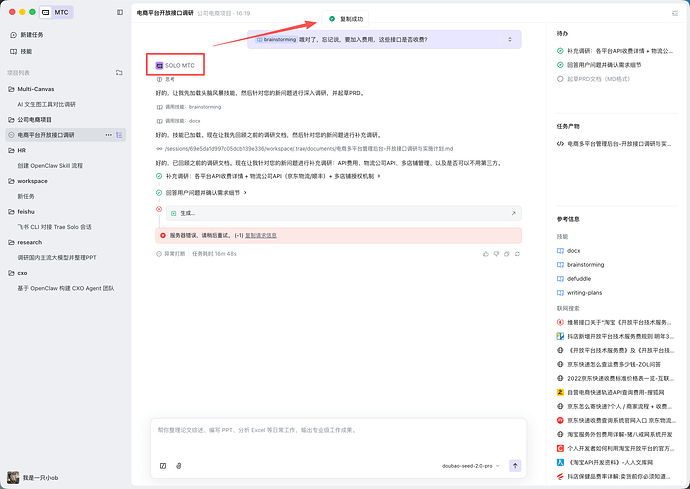690x489 pixels.
Task: Open the cxo project folder
Action: pos(22,273)
